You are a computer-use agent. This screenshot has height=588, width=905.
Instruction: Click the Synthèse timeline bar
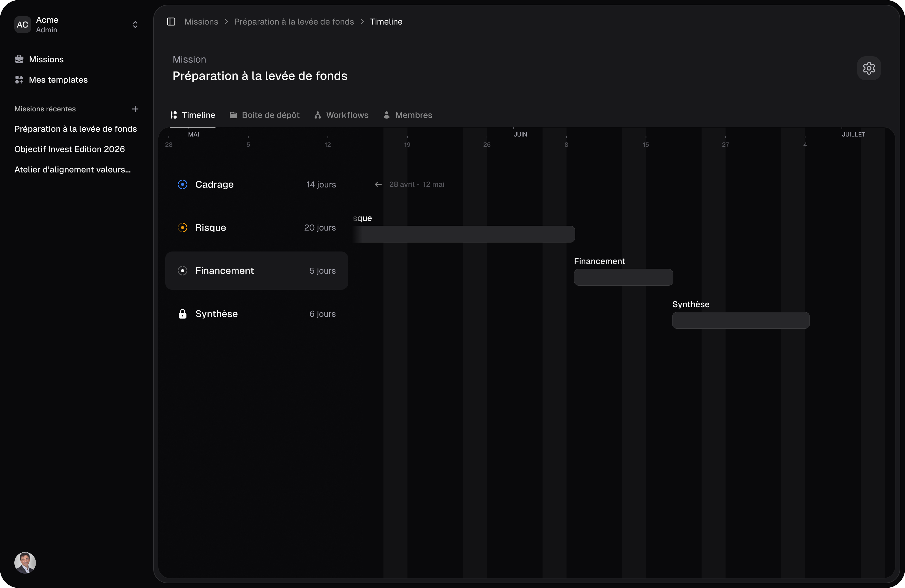click(x=740, y=320)
